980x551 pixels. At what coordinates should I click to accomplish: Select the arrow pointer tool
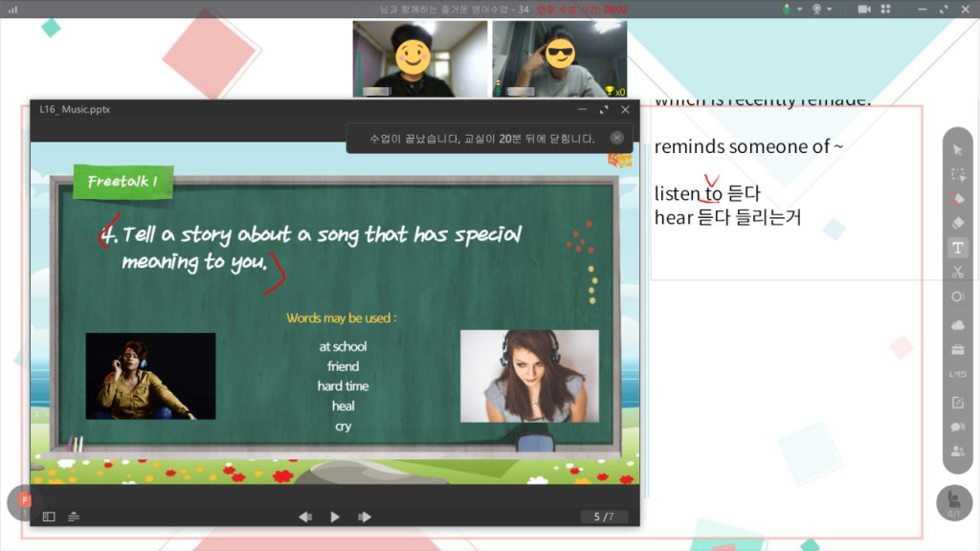(x=957, y=150)
